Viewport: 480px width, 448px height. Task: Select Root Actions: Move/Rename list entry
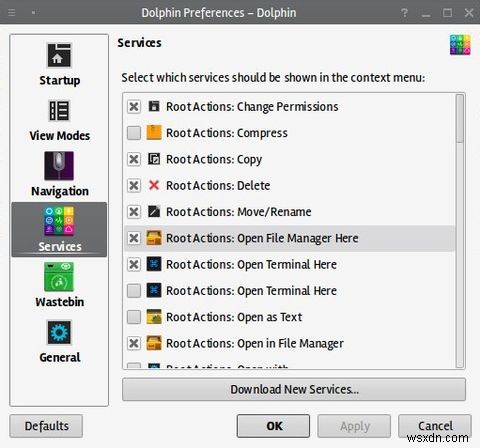point(289,212)
